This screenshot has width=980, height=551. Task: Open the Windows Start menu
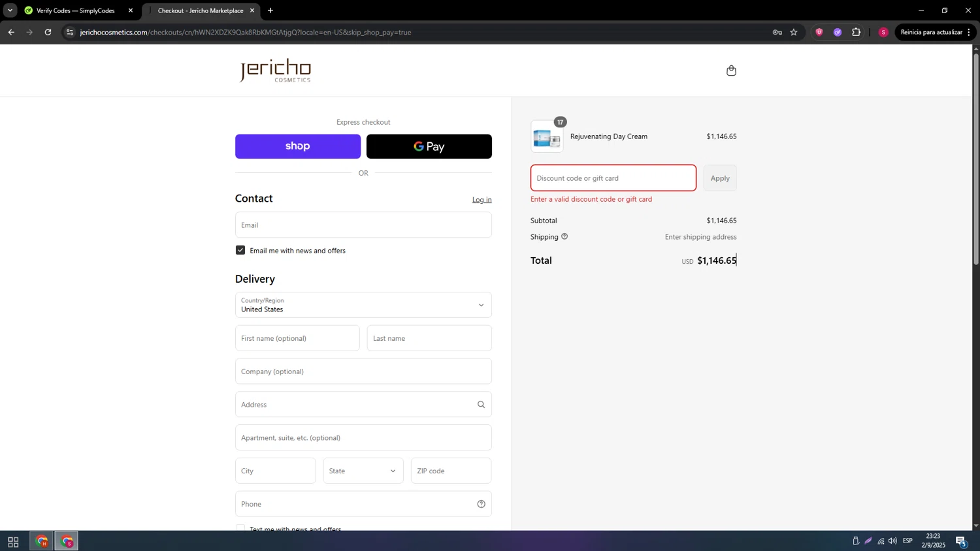coord(13,542)
